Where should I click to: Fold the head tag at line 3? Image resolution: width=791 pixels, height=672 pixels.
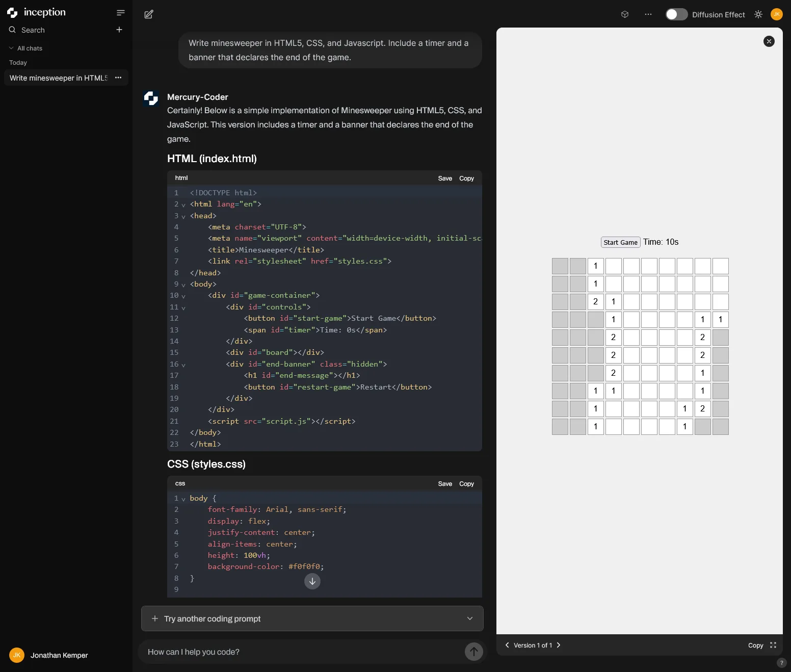point(183,217)
